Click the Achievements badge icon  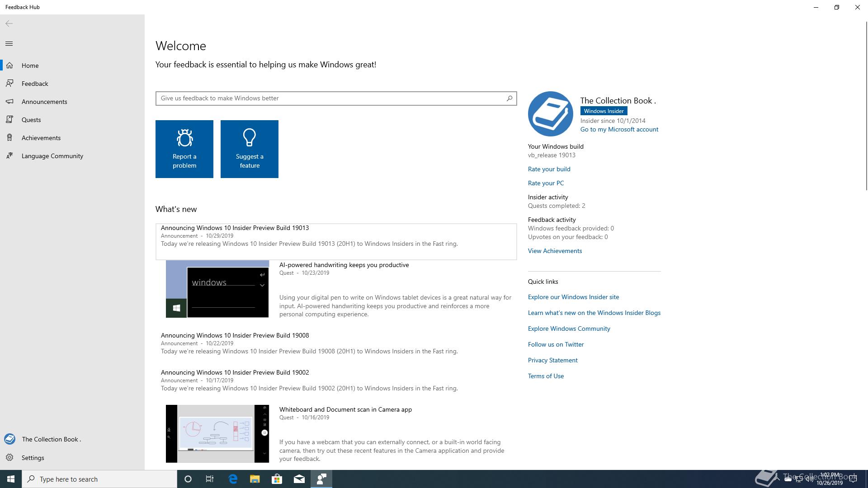tap(9, 138)
